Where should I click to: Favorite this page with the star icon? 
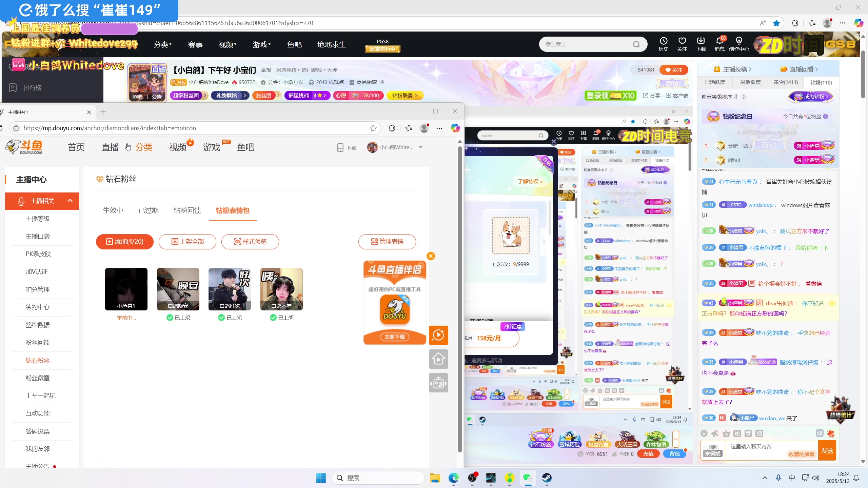tap(373, 128)
